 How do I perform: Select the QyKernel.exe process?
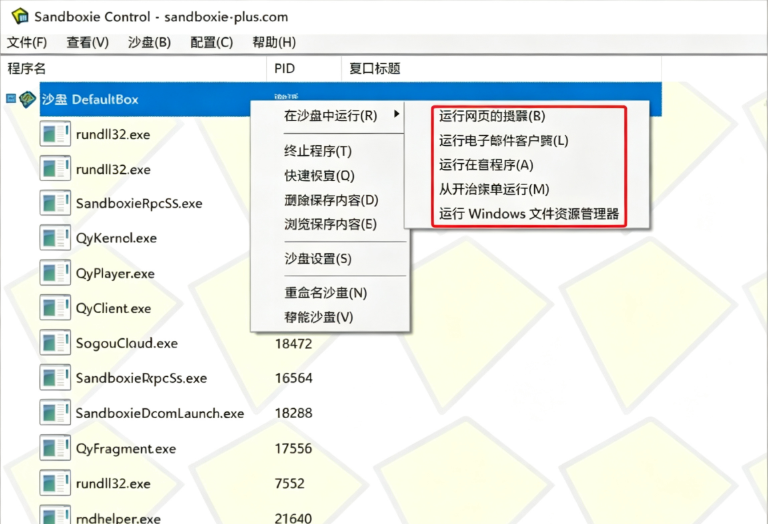click(x=116, y=238)
